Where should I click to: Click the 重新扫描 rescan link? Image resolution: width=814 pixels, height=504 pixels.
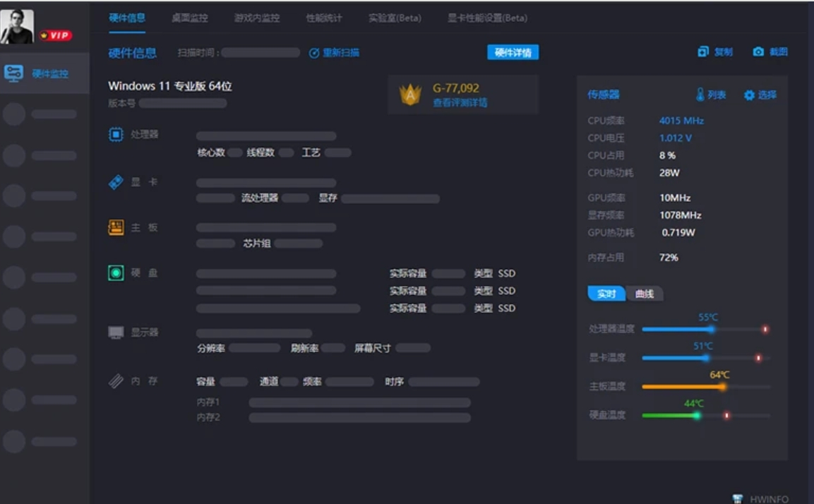point(335,53)
